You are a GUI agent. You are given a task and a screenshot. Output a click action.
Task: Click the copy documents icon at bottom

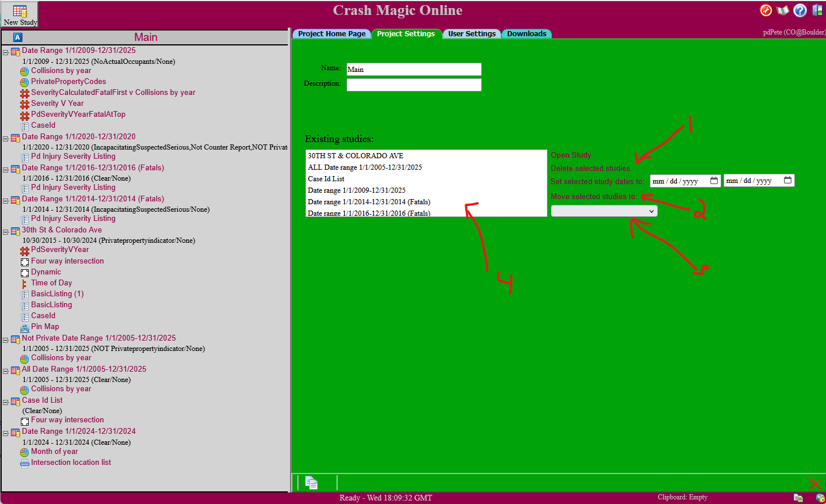pyautogui.click(x=311, y=483)
